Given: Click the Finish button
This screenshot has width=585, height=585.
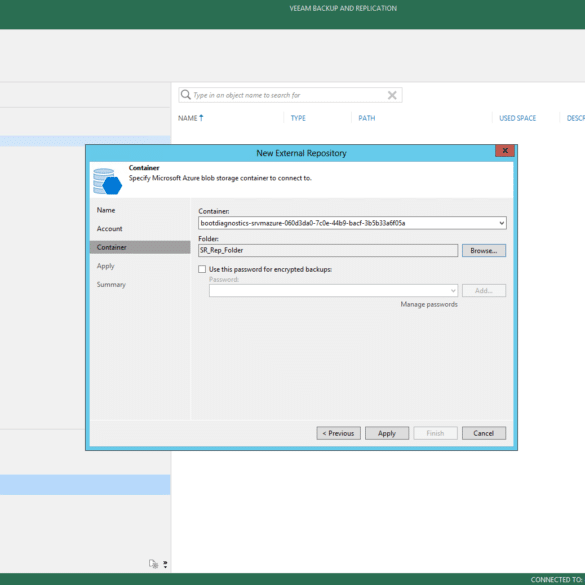Looking at the screenshot, I should point(435,433).
